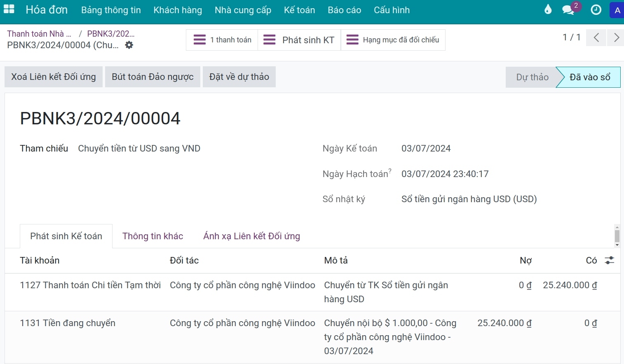Image resolution: width=624 pixels, height=364 pixels.
Task: Open Bảng thông tin menu
Action: [111, 10]
